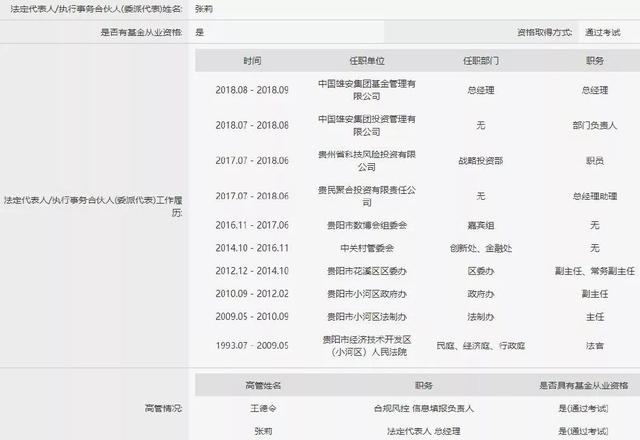Select 中关村管委会 cell
640x440 pixels.
(x=367, y=248)
